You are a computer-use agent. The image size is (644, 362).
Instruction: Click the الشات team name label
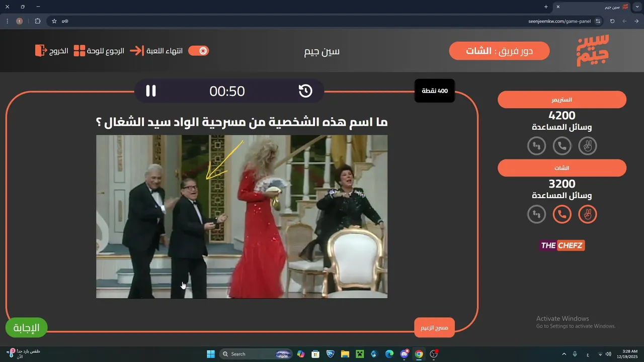562,168
